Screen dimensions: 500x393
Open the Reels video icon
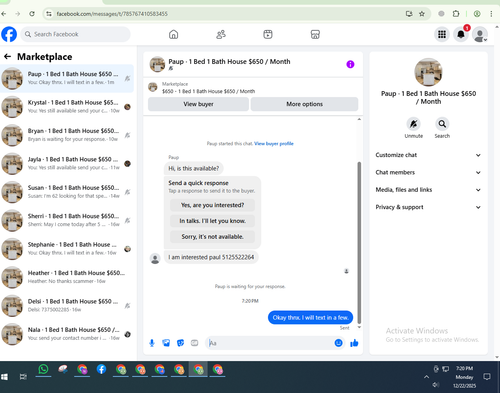[x=268, y=34]
